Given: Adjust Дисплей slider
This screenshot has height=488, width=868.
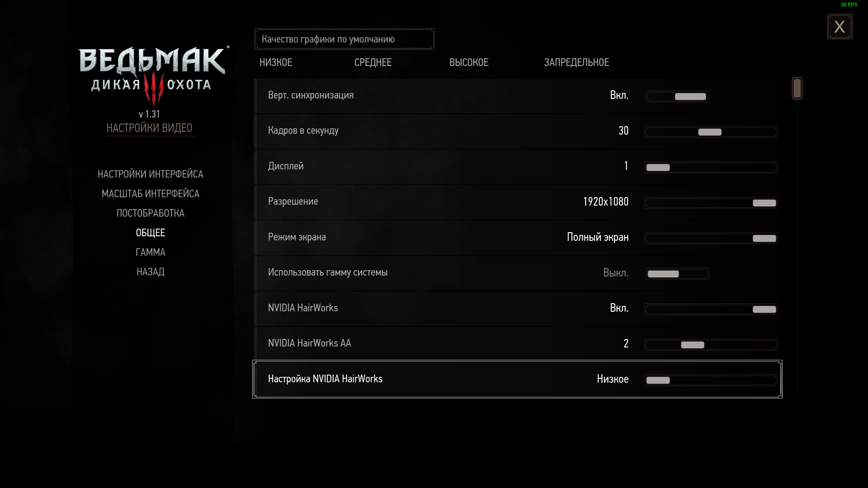Looking at the screenshot, I should click(711, 167).
